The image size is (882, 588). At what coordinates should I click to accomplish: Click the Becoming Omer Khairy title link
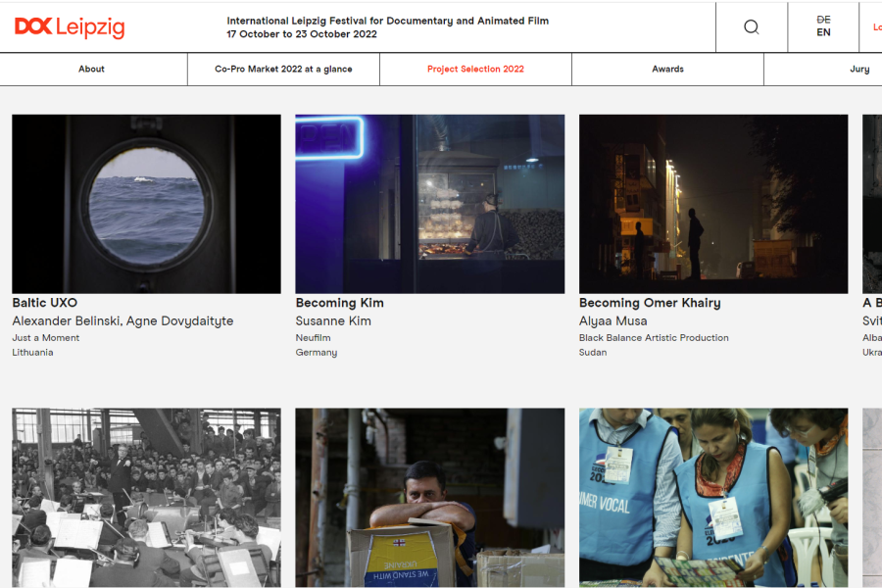pos(650,303)
